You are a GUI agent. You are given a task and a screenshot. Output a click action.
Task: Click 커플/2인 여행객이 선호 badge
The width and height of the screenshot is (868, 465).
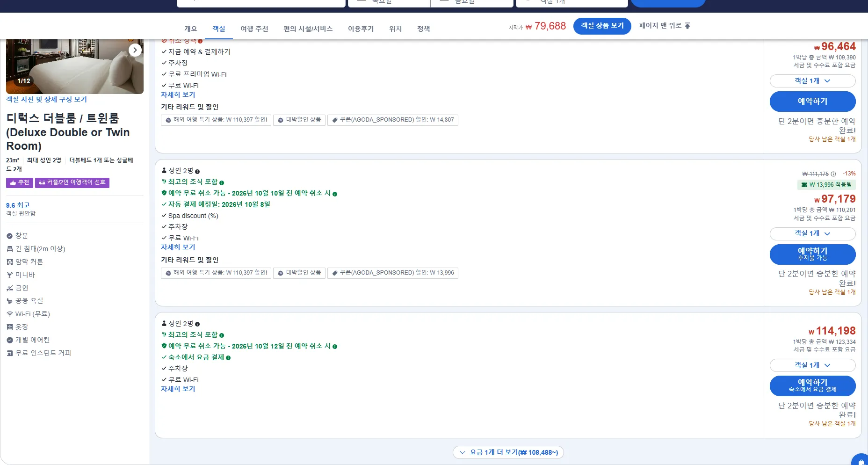(72, 182)
